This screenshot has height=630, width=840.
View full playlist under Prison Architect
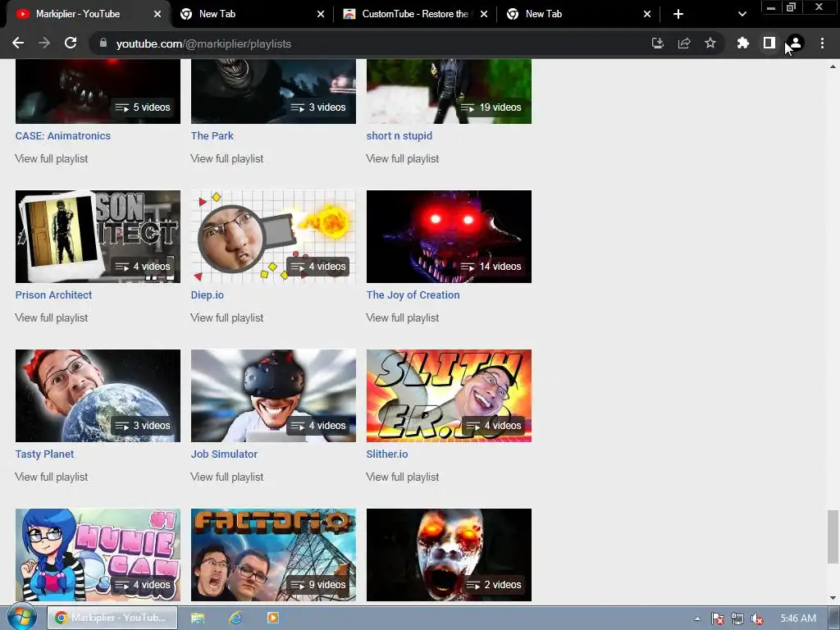(52, 317)
